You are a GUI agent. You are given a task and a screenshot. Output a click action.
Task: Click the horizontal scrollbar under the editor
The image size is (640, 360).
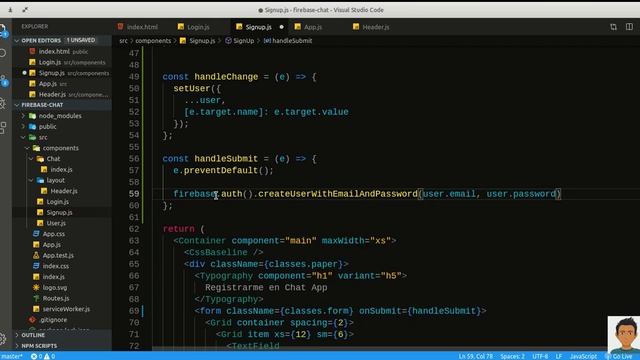click(x=380, y=349)
